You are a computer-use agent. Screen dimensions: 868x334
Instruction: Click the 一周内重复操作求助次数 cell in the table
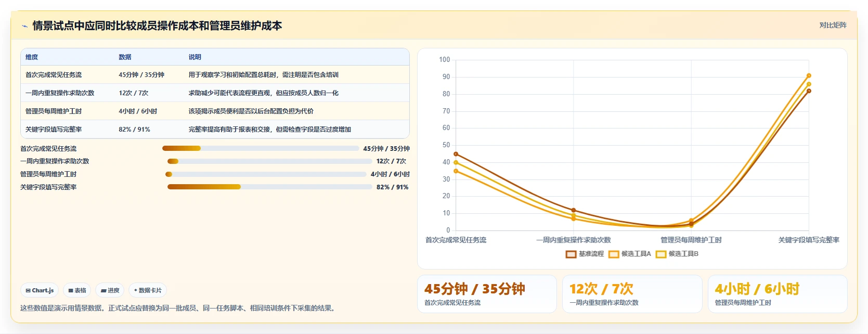[60, 93]
